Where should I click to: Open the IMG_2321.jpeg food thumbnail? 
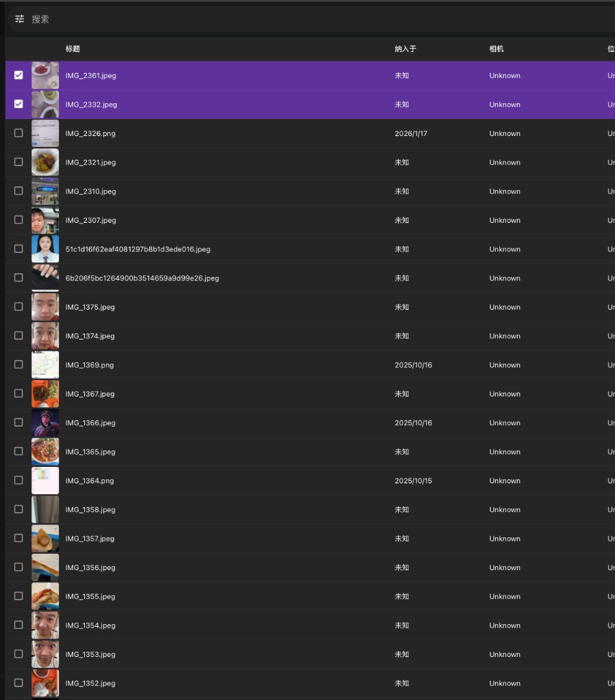pyautogui.click(x=45, y=162)
